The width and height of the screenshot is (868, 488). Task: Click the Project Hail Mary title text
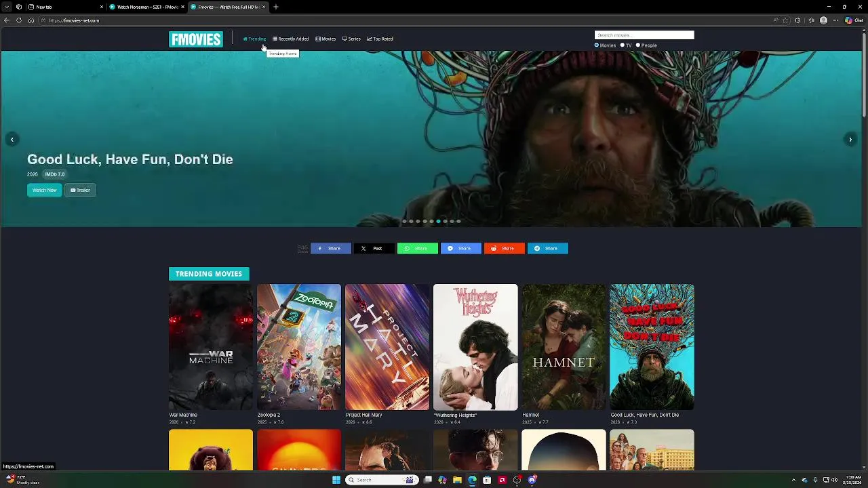click(364, 415)
